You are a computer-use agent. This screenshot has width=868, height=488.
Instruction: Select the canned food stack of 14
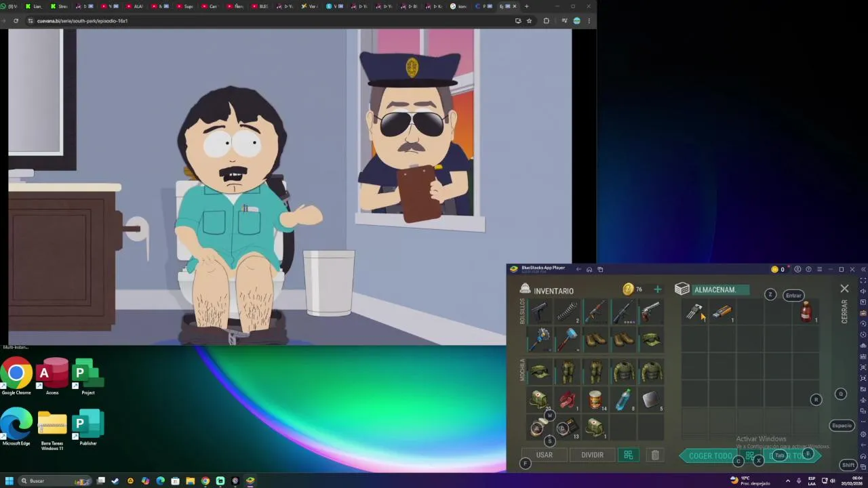point(595,400)
